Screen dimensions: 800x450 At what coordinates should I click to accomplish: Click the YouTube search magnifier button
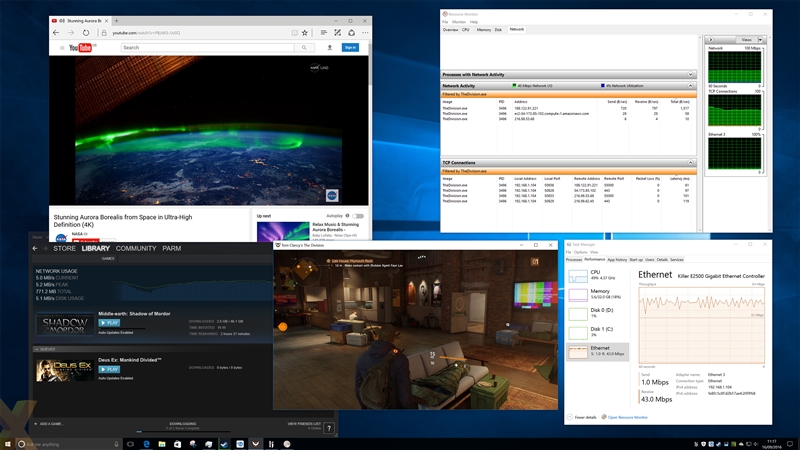303,47
